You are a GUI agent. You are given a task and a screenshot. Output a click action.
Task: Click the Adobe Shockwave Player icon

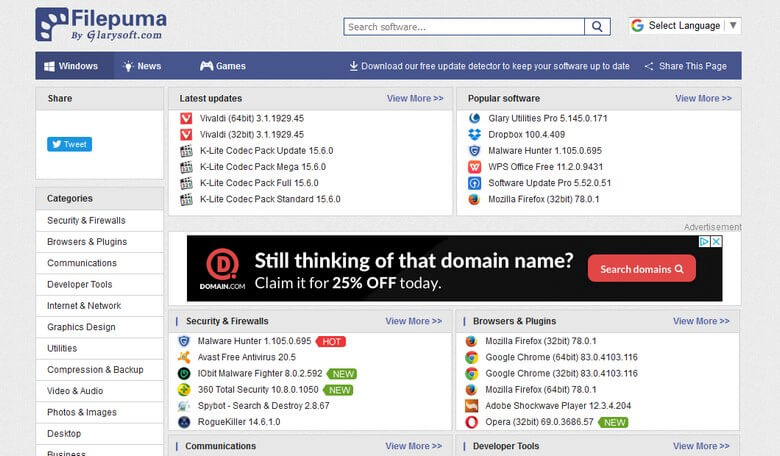[471, 406]
